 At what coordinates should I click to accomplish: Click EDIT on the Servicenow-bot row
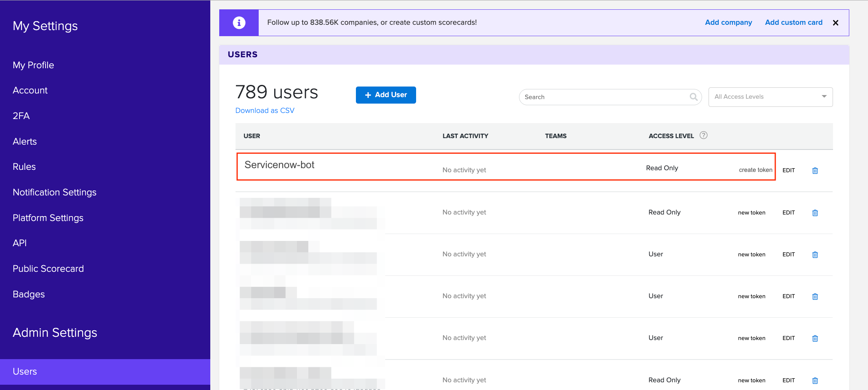[x=788, y=170]
